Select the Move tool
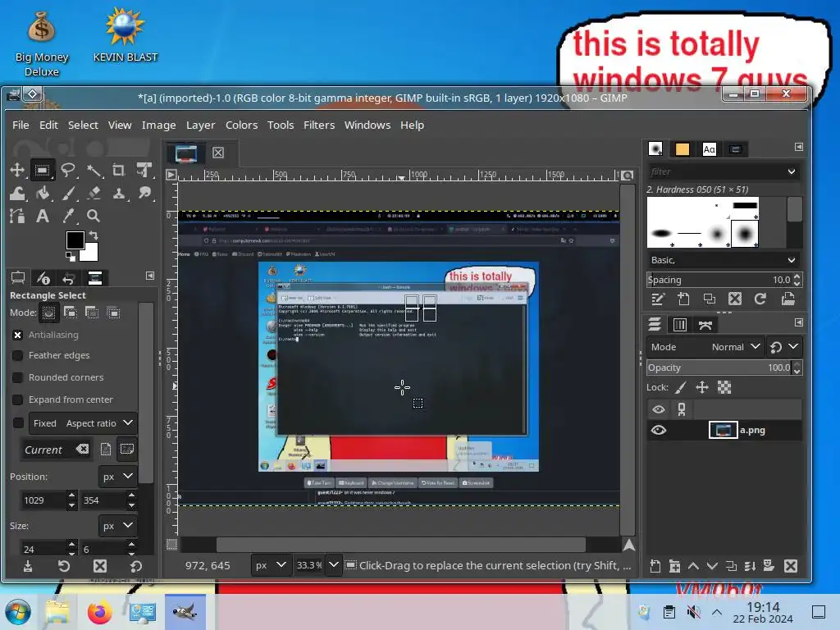 [x=17, y=171]
